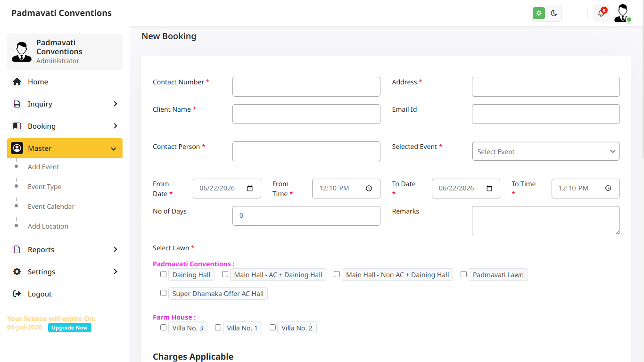Click the Upgrade Now button
Screen dimensions: 644x362
70,328
